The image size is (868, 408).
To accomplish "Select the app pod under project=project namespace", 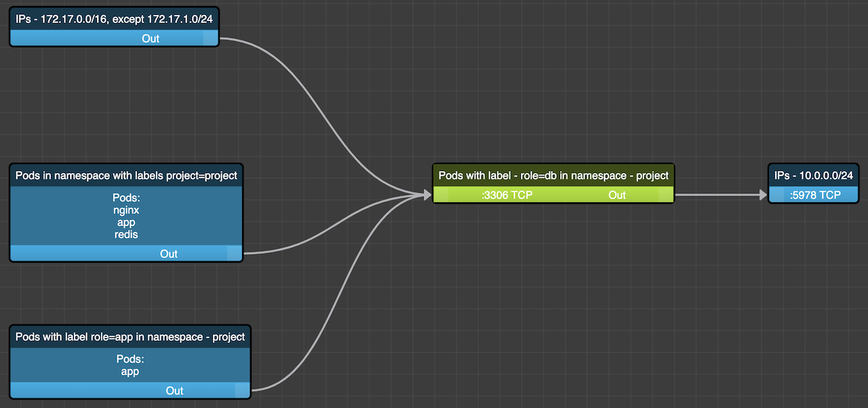I will pos(126,222).
